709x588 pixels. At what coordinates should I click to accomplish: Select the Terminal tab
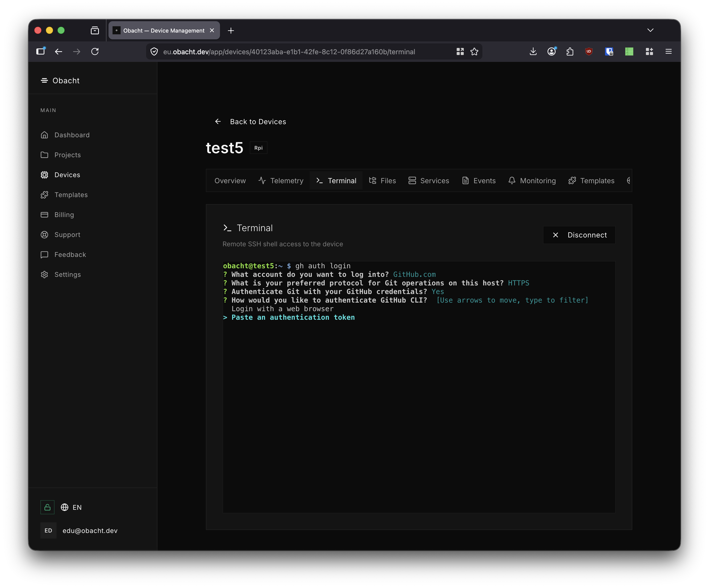click(x=336, y=181)
